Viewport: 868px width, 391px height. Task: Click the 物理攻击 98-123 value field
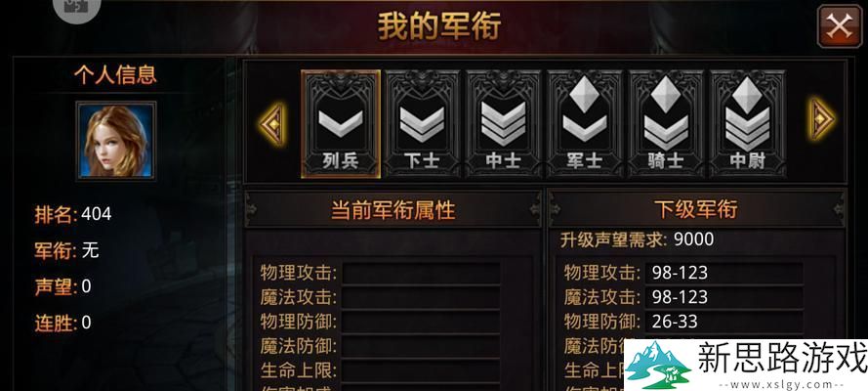(724, 273)
